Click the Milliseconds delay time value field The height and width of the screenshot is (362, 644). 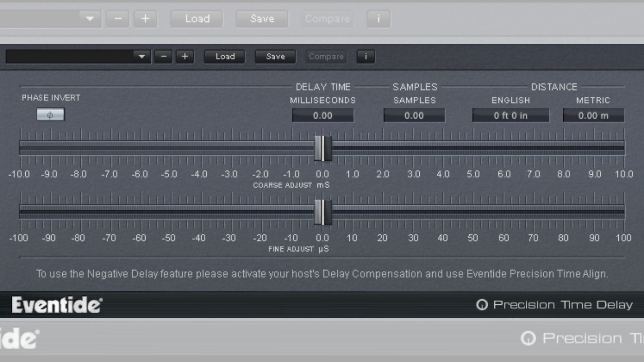pyautogui.click(x=323, y=115)
